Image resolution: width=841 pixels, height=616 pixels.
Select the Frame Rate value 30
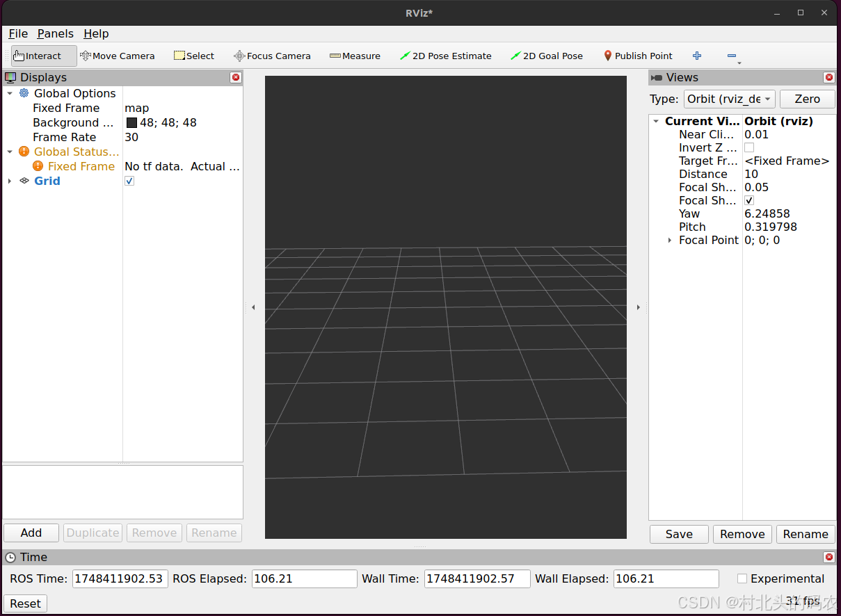[x=131, y=137]
